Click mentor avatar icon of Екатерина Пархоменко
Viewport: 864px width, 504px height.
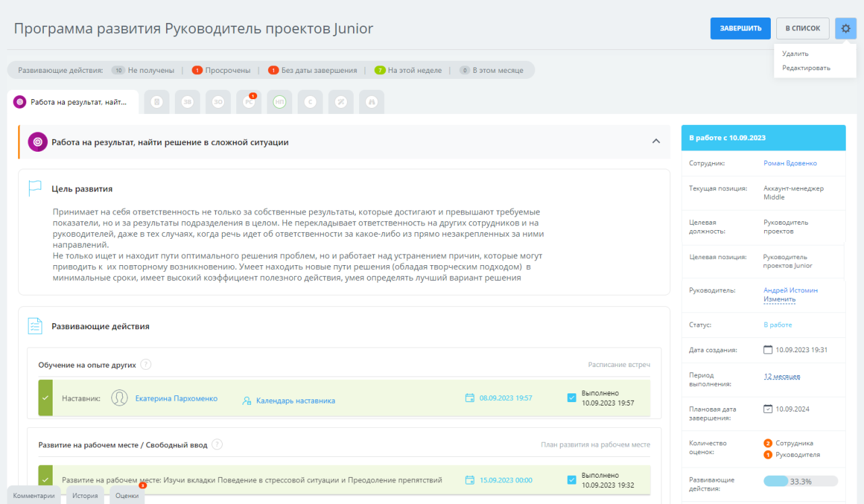pos(119,398)
